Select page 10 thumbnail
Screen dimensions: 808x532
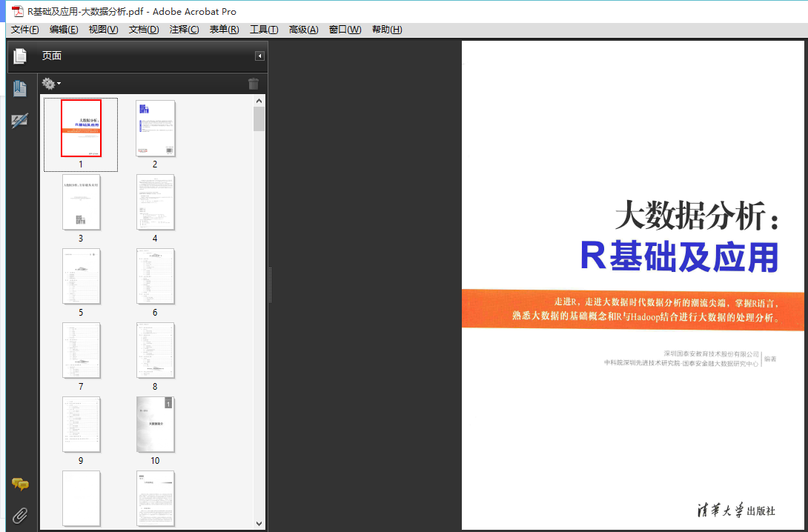[155, 425]
